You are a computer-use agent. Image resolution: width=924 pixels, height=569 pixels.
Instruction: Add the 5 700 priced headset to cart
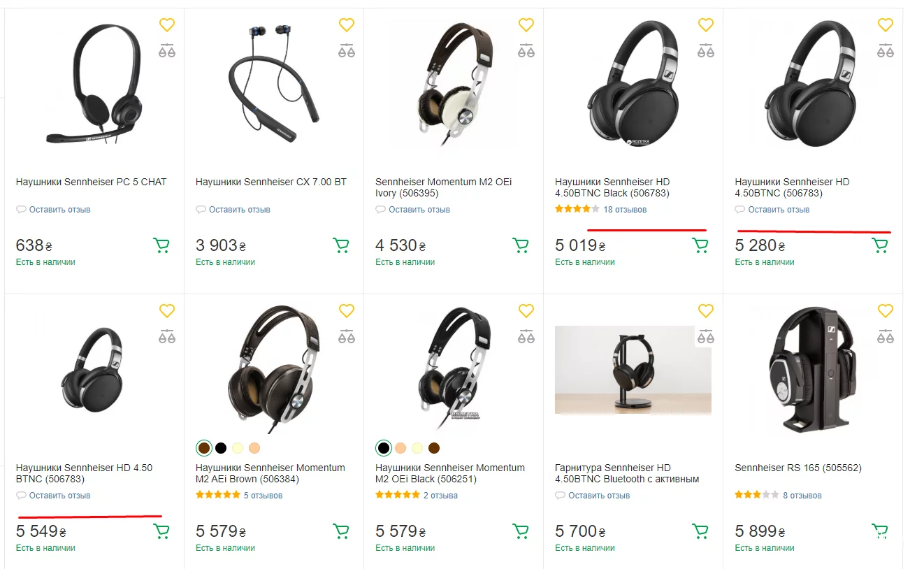(x=700, y=531)
